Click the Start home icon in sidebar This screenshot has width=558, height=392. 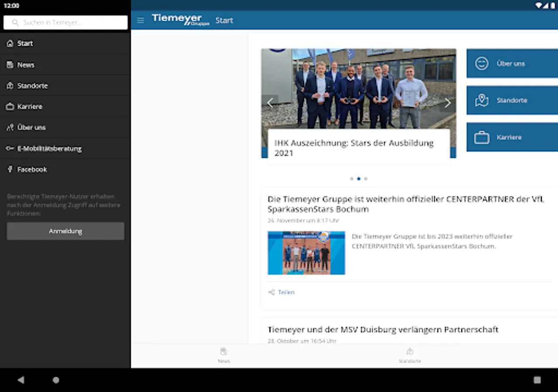(x=10, y=43)
